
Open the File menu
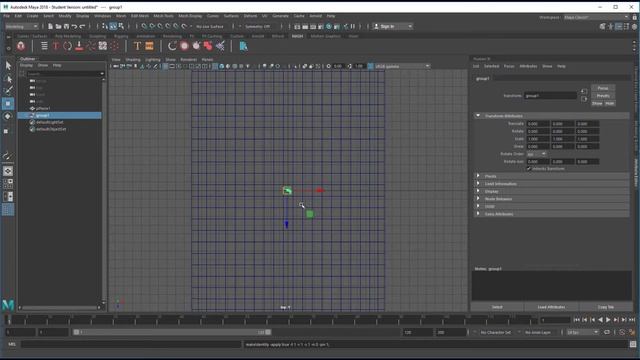coord(7,16)
